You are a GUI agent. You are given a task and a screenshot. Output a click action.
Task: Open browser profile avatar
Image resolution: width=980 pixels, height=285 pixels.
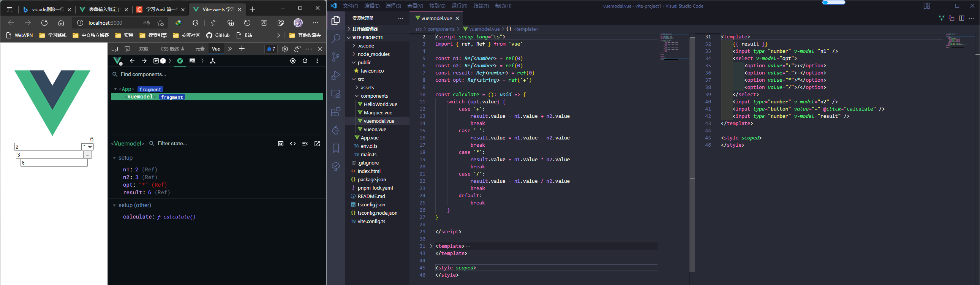point(298,23)
